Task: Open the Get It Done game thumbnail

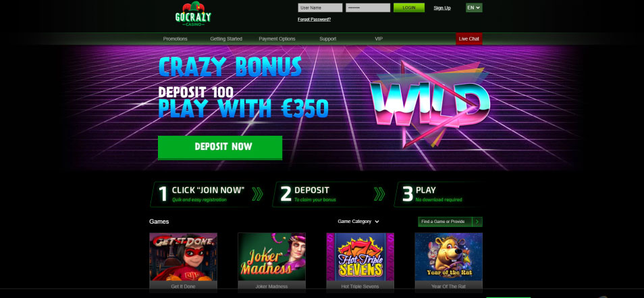Action: 183,257
